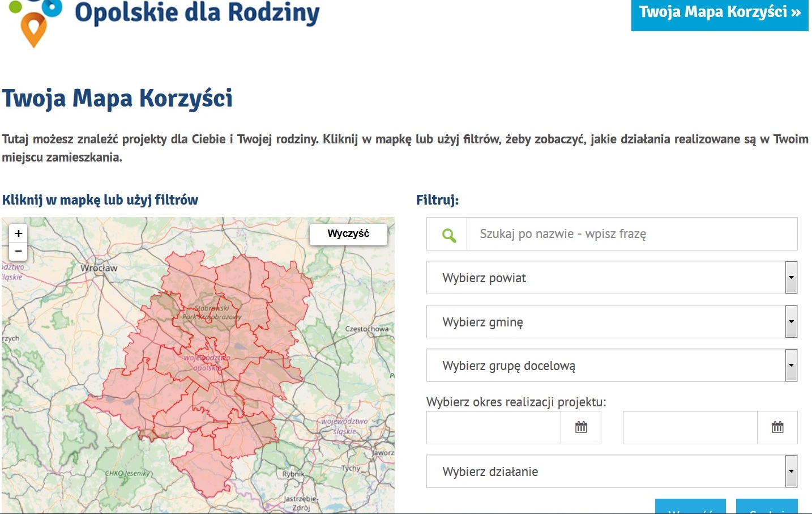Open the Wybierz działanie dropdown
The height and width of the screenshot is (514, 812).
612,471
